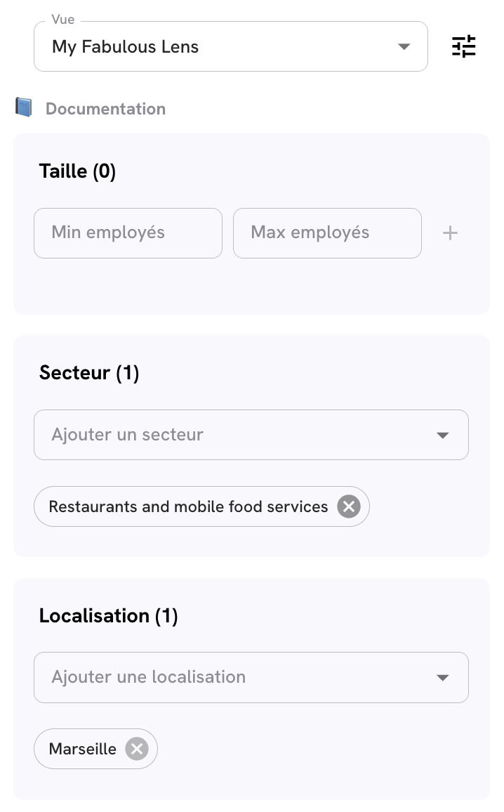504x812 pixels.
Task: Select the Restaurants and mobile food services chip
Action: [x=188, y=506]
